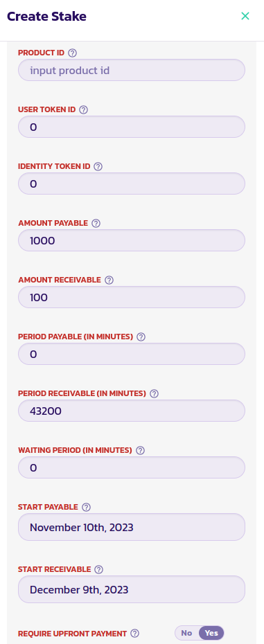Focus the Product ID input field
Screen dimensions: 264x644
point(132,70)
